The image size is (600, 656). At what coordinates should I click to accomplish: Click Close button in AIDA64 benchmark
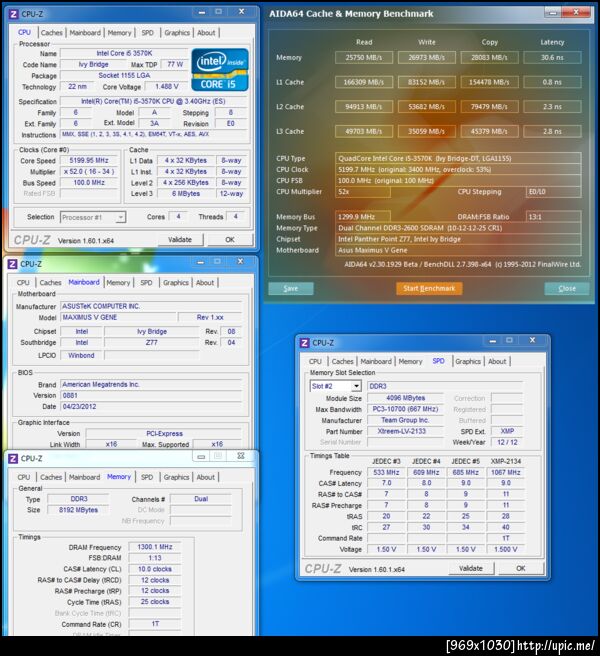coord(567,289)
